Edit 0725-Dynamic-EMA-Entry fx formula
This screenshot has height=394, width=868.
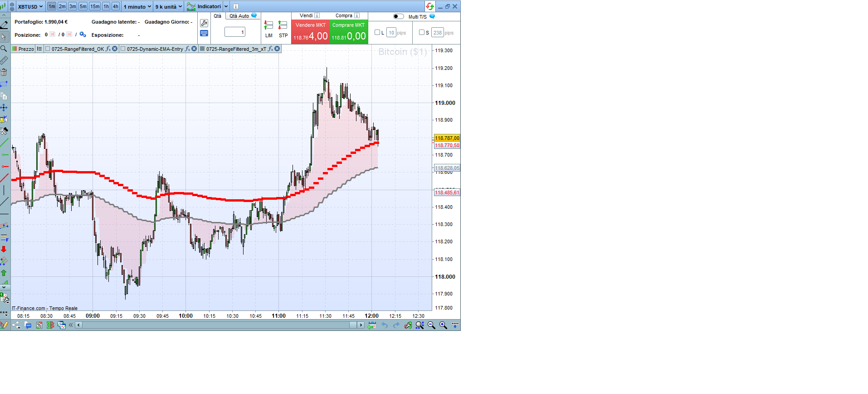pos(187,49)
